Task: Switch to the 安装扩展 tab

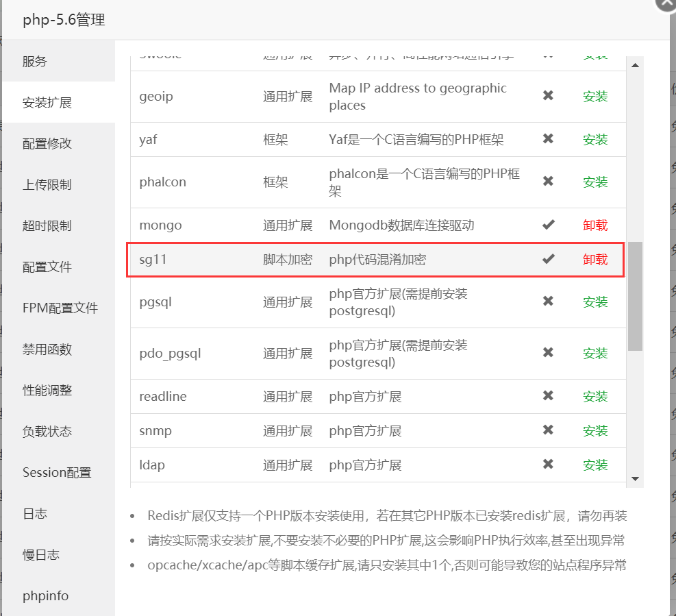Action: point(45,102)
